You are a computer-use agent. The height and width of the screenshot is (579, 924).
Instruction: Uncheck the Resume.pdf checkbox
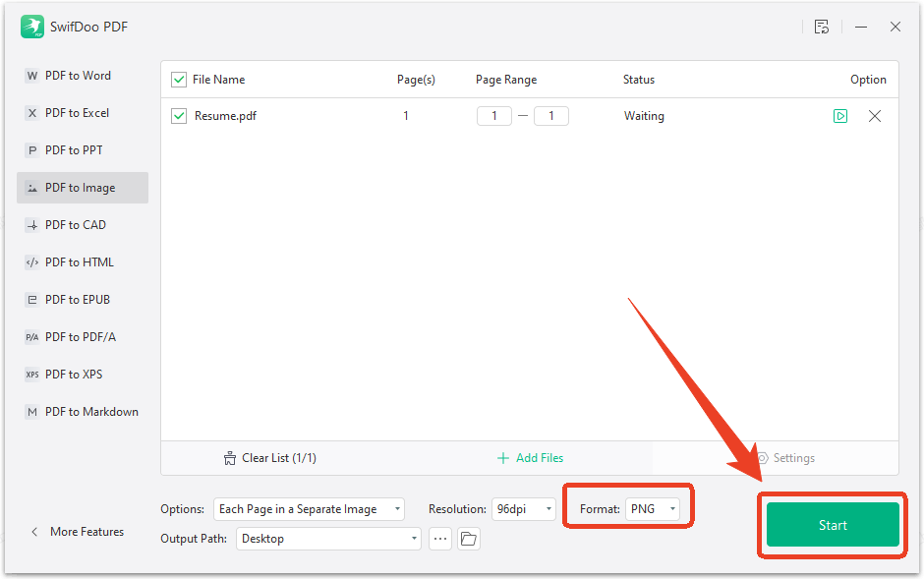(179, 116)
